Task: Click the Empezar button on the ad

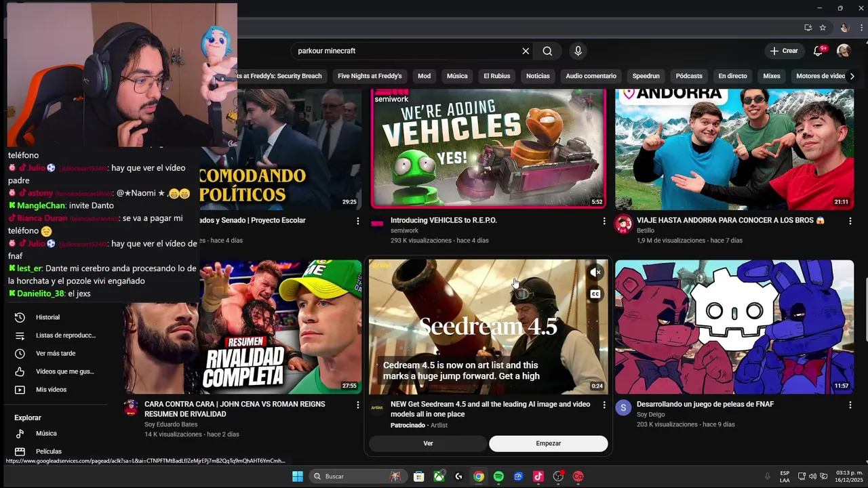Action: pyautogui.click(x=549, y=443)
